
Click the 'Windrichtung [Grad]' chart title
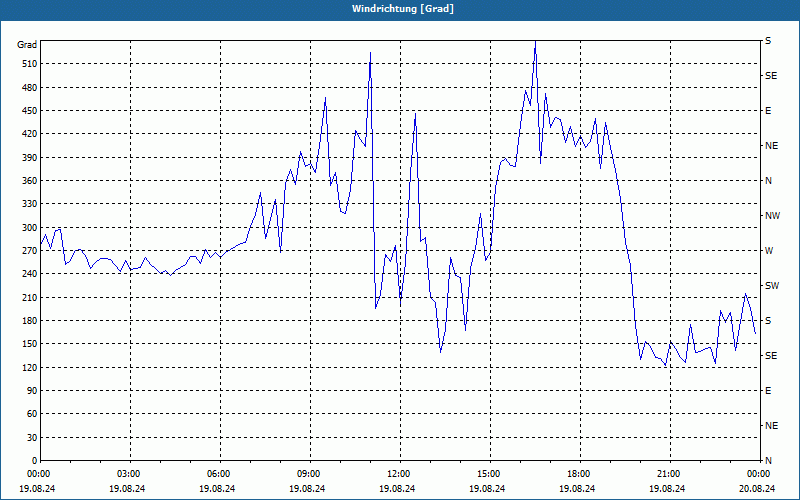click(403, 9)
